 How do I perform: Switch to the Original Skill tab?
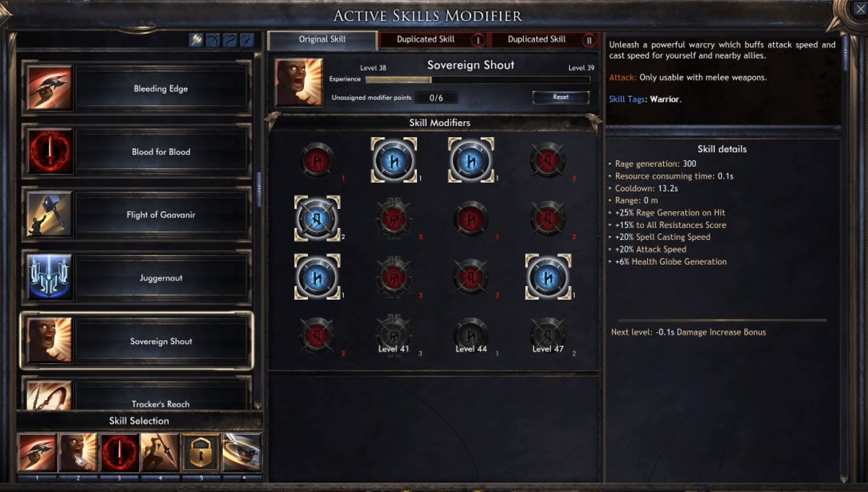(322, 40)
